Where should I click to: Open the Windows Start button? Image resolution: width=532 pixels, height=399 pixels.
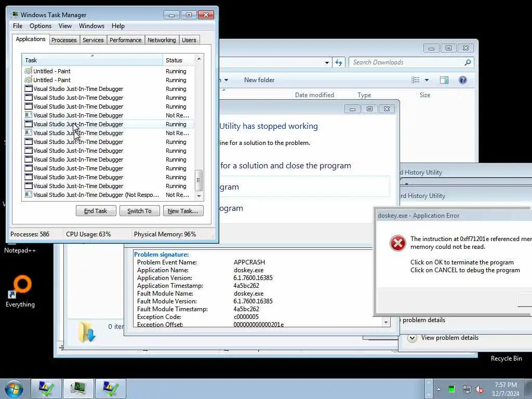coord(14,389)
